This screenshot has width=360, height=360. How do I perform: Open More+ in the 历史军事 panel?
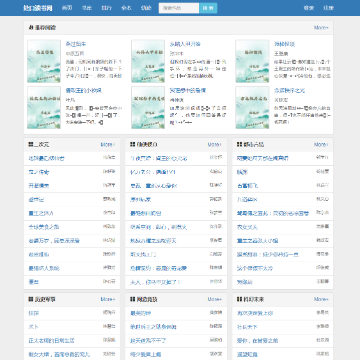[x=108, y=299]
